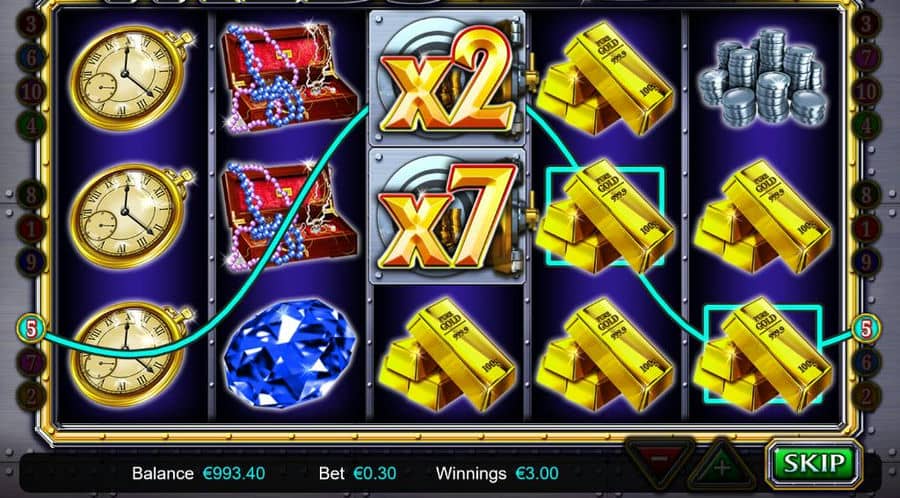Select the highlighted gold bars on reel five
This screenshot has width=900, height=498.
pyautogui.click(x=763, y=354)
